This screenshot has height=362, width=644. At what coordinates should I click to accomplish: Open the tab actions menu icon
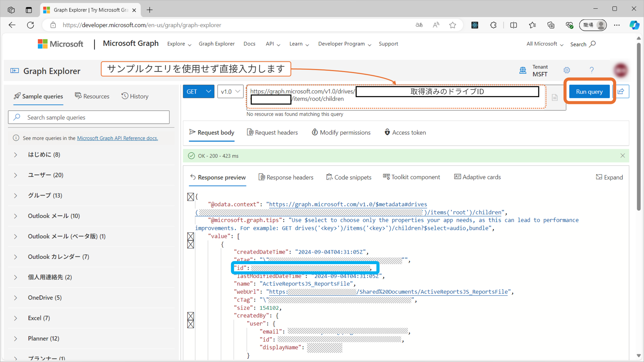click(29, 10)
